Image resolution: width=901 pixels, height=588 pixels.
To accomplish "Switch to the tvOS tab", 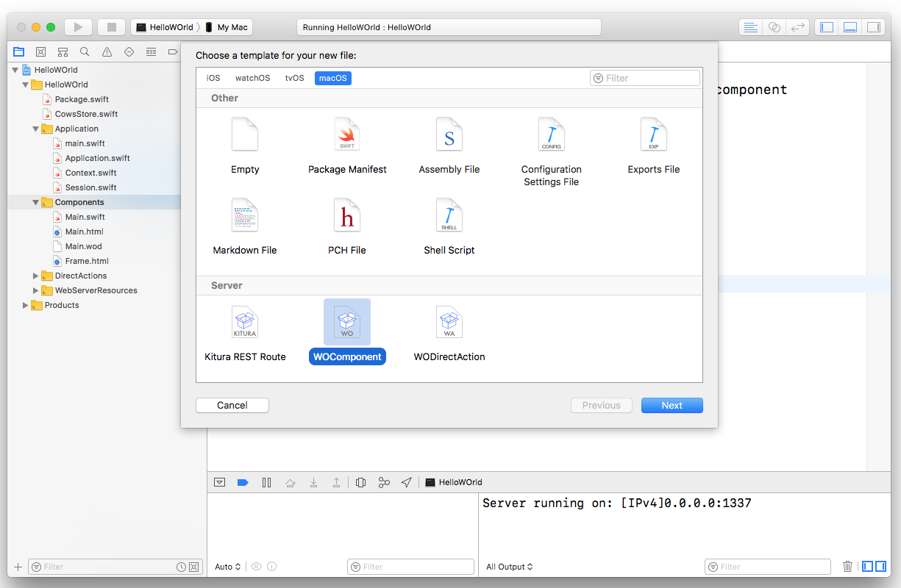I will point(295,78).
